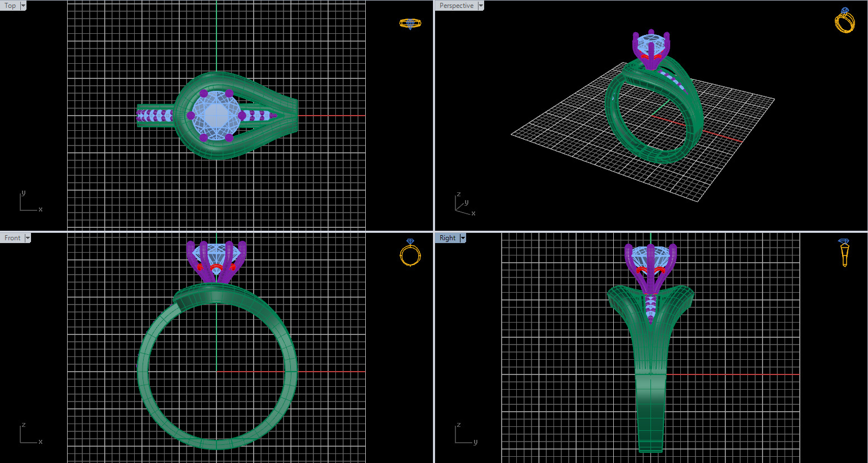Viewport: 868px width, 463px height.
Task: Click the yellow ring thumbnail in Front viewport
Action: pos(410,252)
